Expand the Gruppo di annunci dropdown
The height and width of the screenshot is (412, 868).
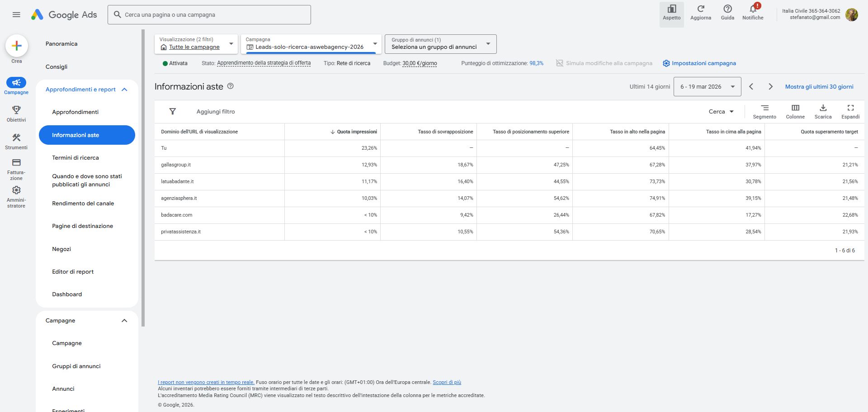click(440, 44)
